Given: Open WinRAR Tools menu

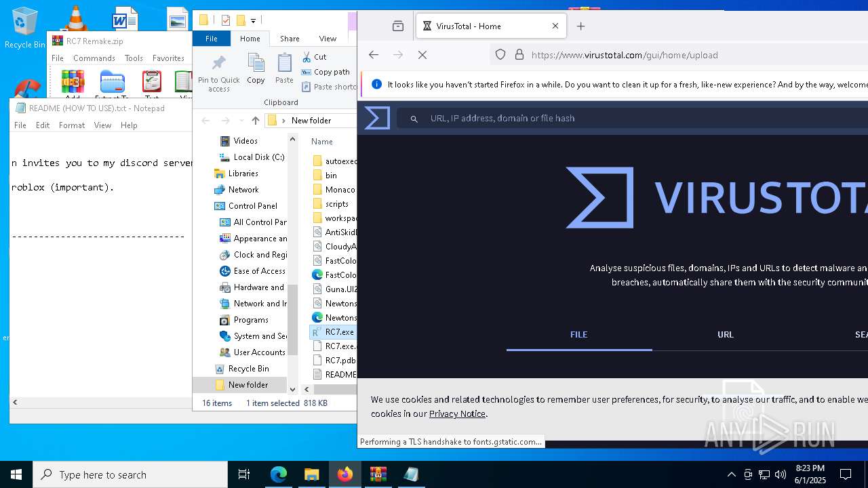Looking at the screenshot, I should click(134, 58).
